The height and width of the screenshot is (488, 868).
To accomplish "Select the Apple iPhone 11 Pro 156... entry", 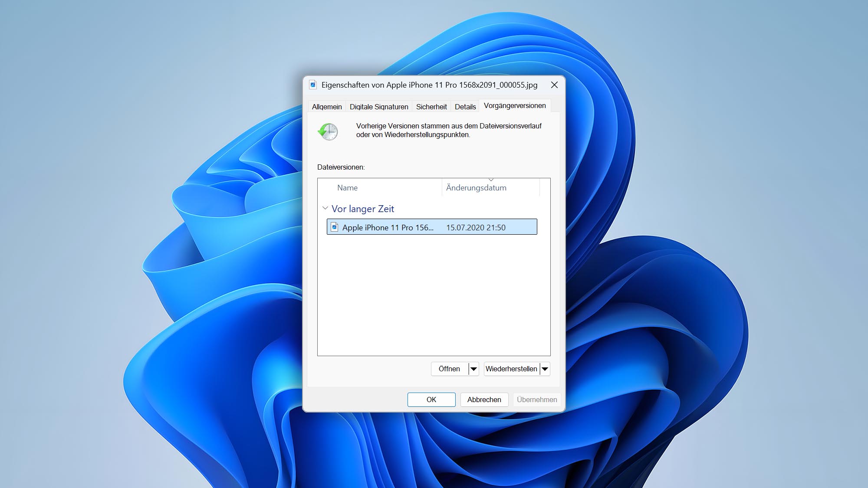I will [x=432, y=227].
